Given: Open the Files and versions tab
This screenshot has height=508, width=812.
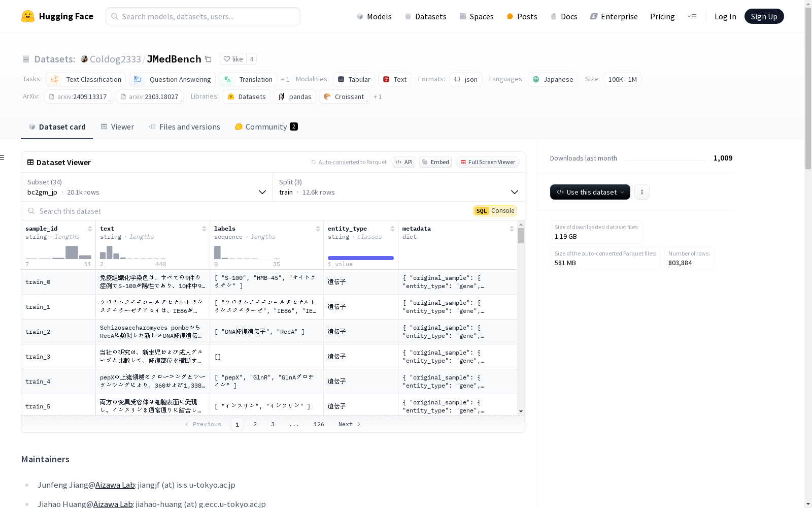Looking at the screenshot, I should (184, 127).
